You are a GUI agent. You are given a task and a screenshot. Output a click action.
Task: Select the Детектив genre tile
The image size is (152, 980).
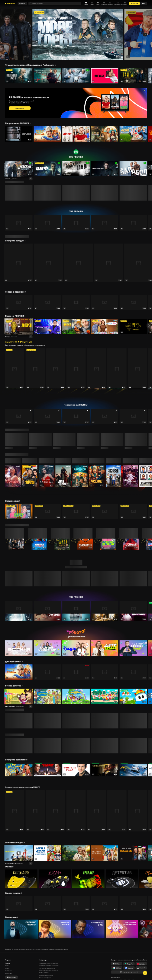[x=122, y=878]
